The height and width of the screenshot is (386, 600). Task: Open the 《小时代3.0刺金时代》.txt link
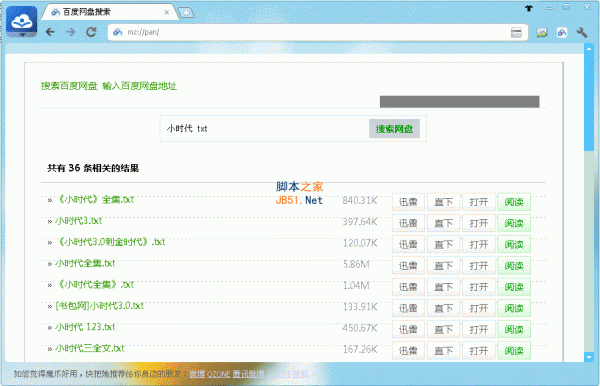[x=111, y=242]
